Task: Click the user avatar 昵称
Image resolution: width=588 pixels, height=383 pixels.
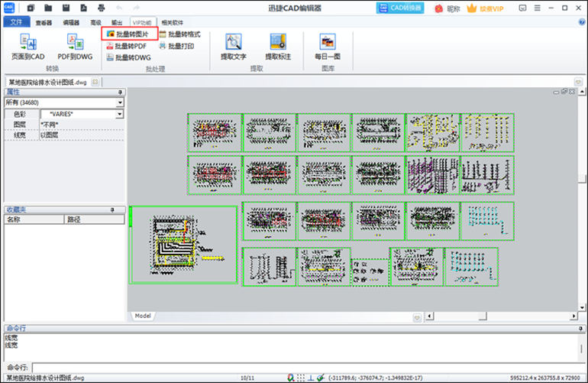Action: pyautogui.click(x=447, y=8)
